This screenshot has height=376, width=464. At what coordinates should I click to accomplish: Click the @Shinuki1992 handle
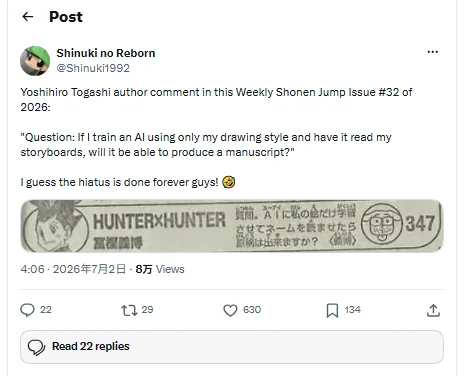point(93,68)
